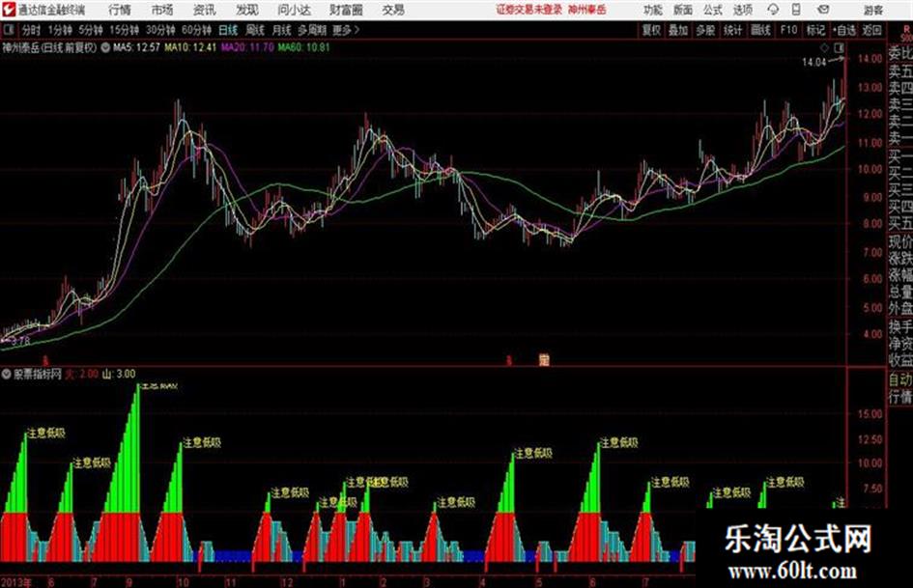The height and width of the screenshot is (588, 913).
Task: Switch to 15分钟 period tab
Action: [124, 30]
